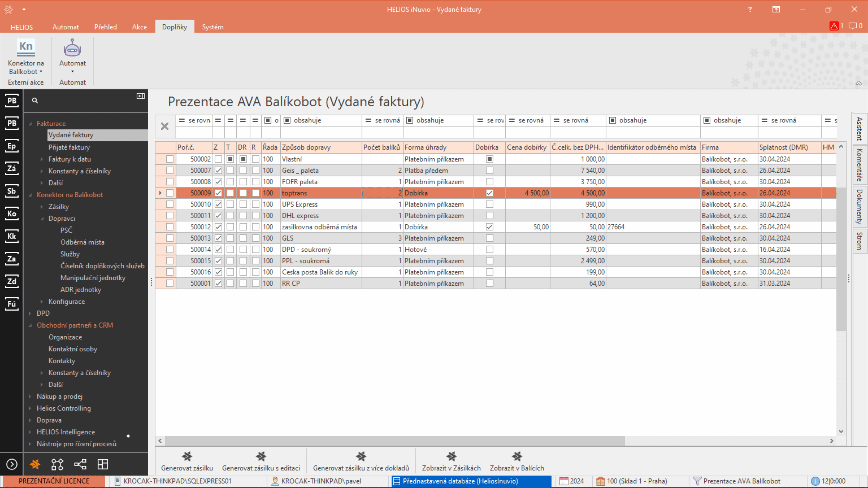The width and height of the screenshot is (868, 488).
Task: Select the Sb module in the sidebar
Action: [x=12, y=191]
